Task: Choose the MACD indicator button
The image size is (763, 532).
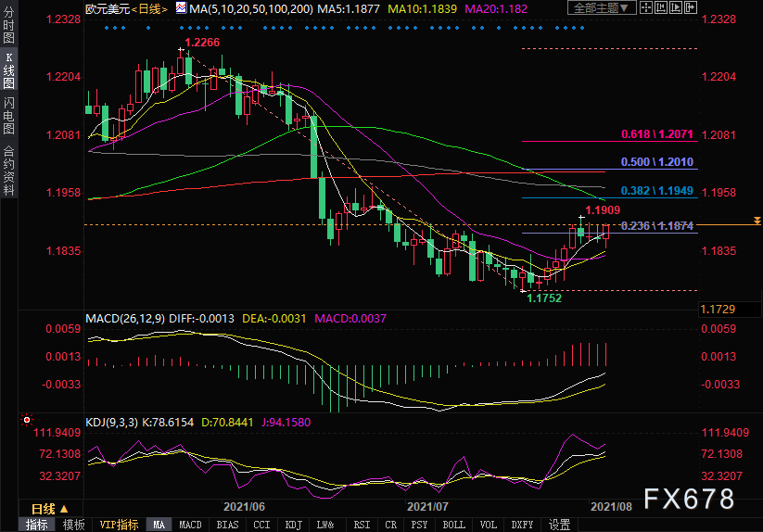Action: [190, 525]
